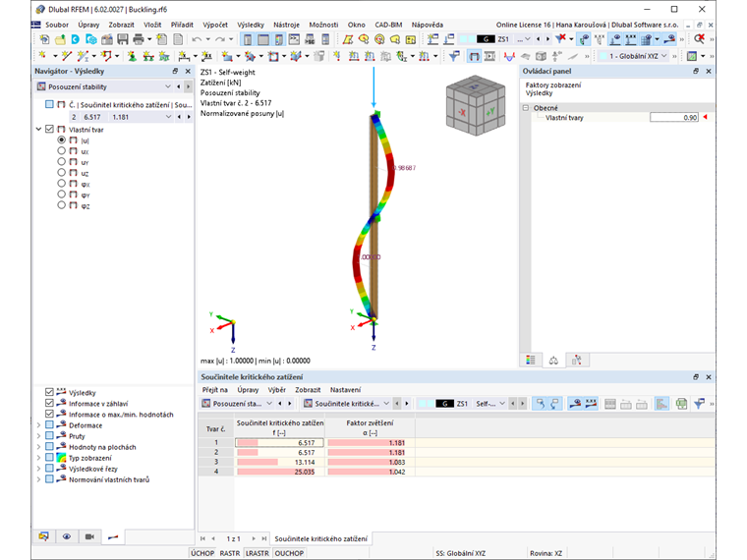
Task: Toggle the control panel display icon
Action: pos(279,39)
